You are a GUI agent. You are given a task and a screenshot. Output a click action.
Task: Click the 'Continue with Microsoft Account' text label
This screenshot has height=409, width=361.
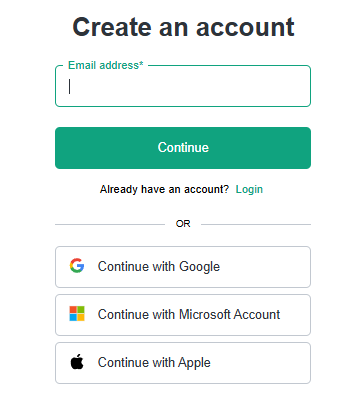(x=189, y=314)
